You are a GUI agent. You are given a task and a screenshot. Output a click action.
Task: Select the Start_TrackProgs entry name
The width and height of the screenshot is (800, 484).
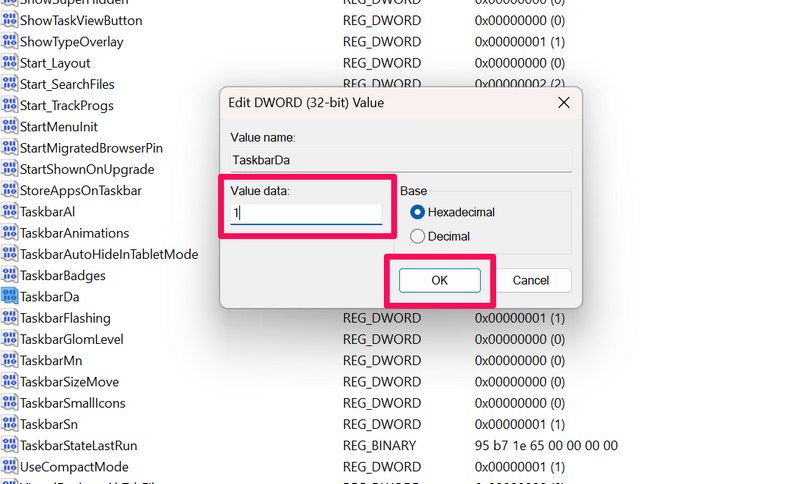click(x=67, y=106)
